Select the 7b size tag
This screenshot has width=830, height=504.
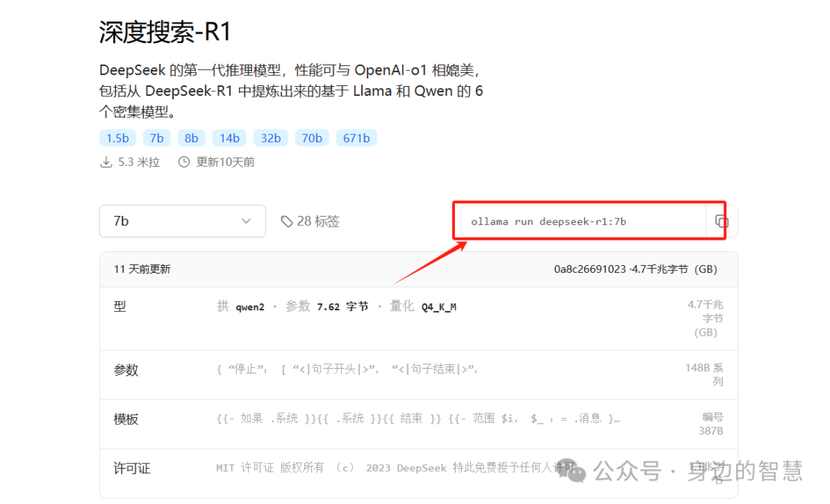point(157,138)
